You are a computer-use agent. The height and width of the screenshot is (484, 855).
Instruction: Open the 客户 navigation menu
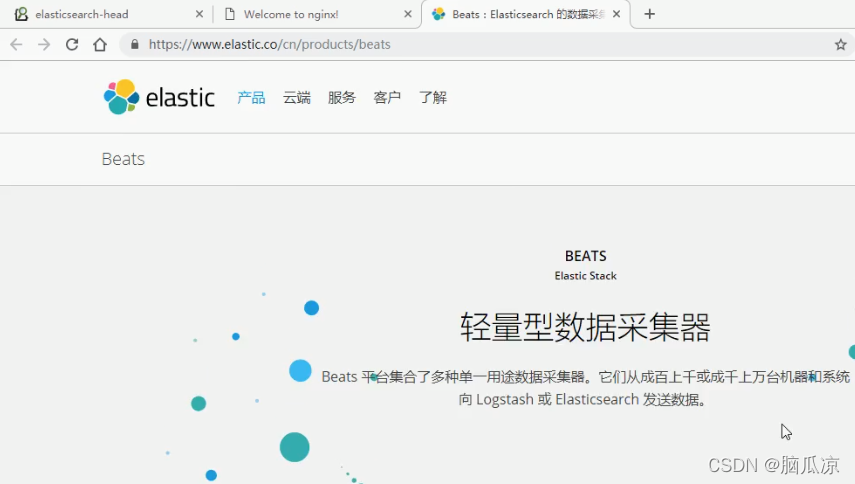coord(387,98)
